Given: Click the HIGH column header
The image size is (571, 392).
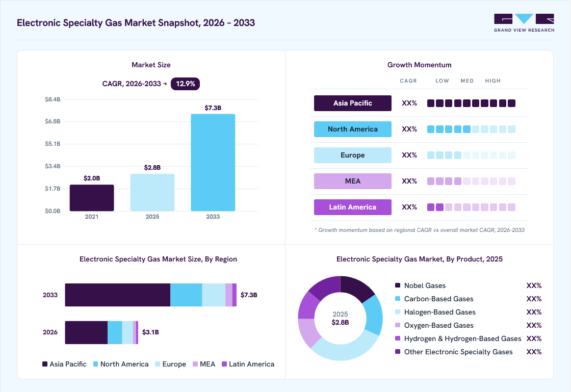Looking at the screenshot, I should 492,81.
